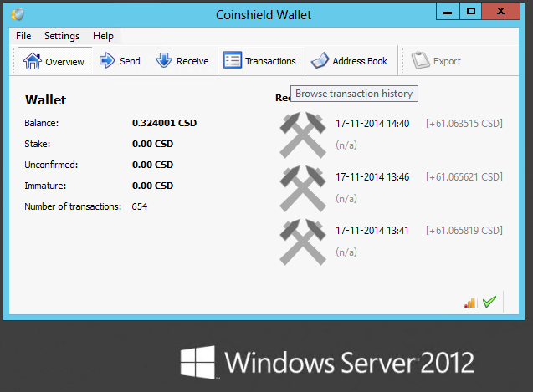533x392 pixels.
Task: Select the 17-11-2014 13:46 transaction date
Action: pyautogui.click(x=372, y=177)
